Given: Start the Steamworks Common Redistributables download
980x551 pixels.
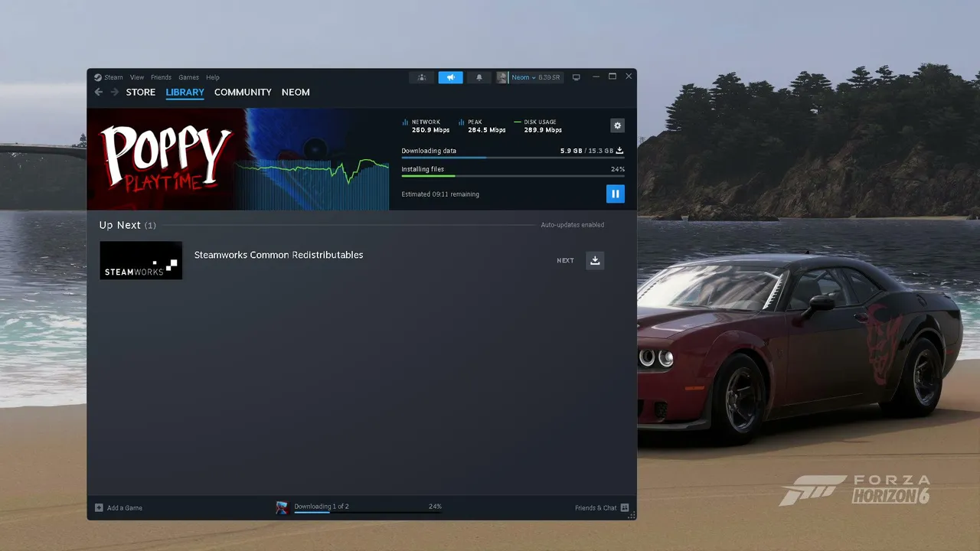Looking at the screenshot, I should [595, 260].
